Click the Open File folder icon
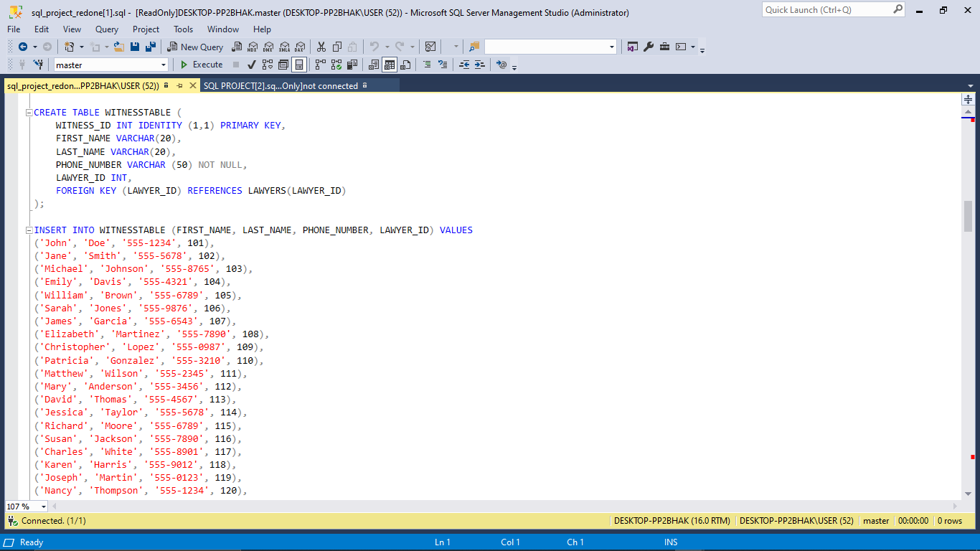 click(x=118, y=47)
